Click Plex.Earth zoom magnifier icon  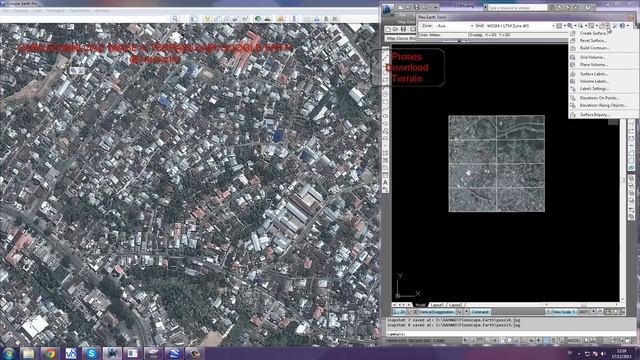570,26
